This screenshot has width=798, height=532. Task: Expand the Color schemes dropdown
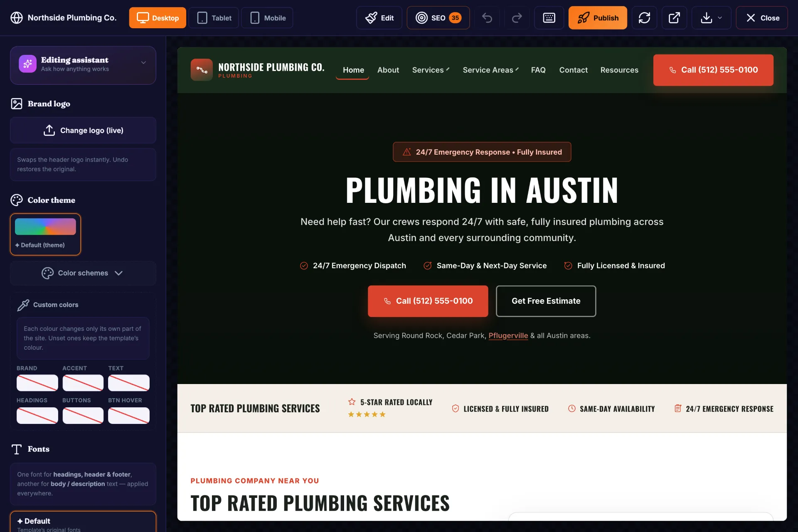83,273
